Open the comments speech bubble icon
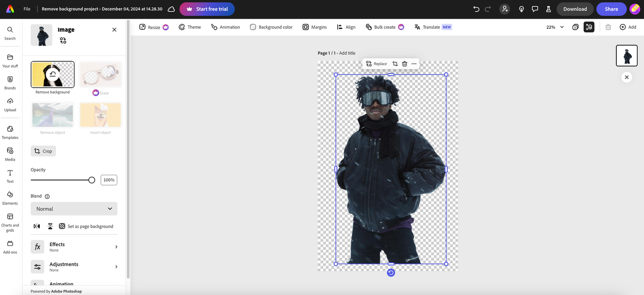 (x=535, y=9)
